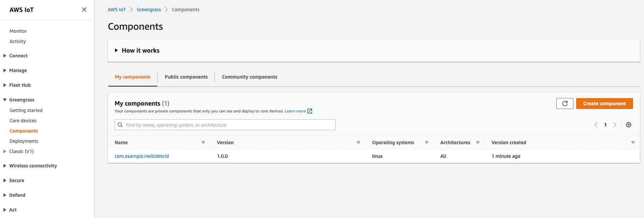The image size is (644, 218).
Task: Expand the Fleet Hub sidebar section
Action: pyautogui.click(x=5, y=85)
